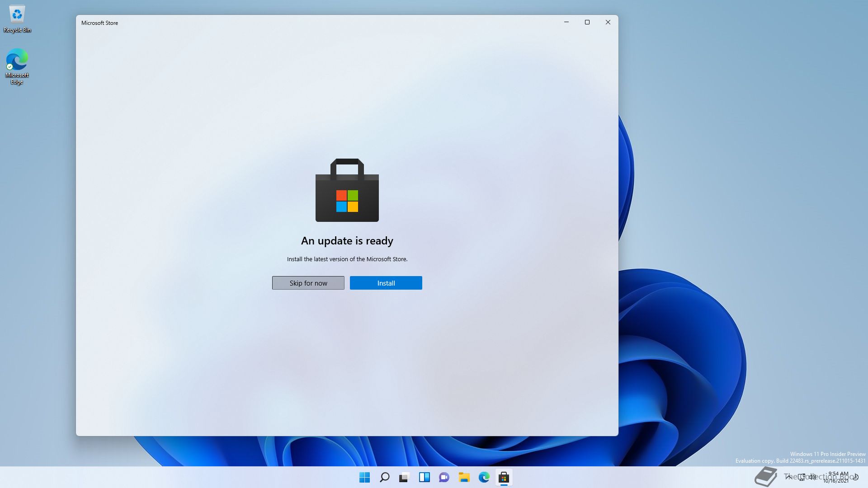Open the Start menu

tap(364, 477)
